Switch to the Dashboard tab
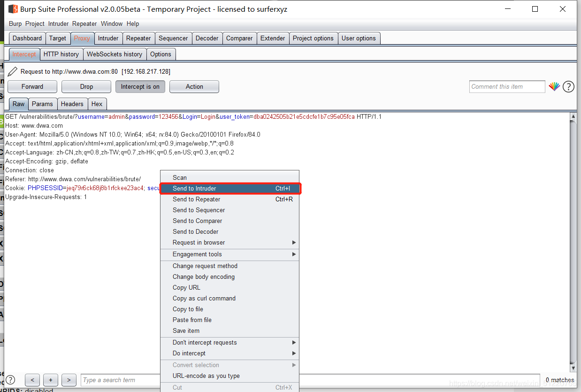The width and height of the screenshot is (581, 392). [x=27, y=38]
